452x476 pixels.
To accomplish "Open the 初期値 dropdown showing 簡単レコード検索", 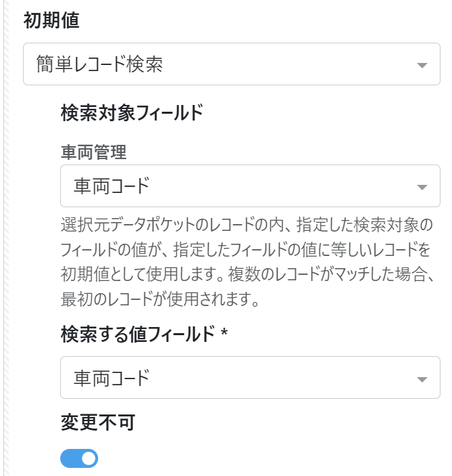I will point(231,64).
